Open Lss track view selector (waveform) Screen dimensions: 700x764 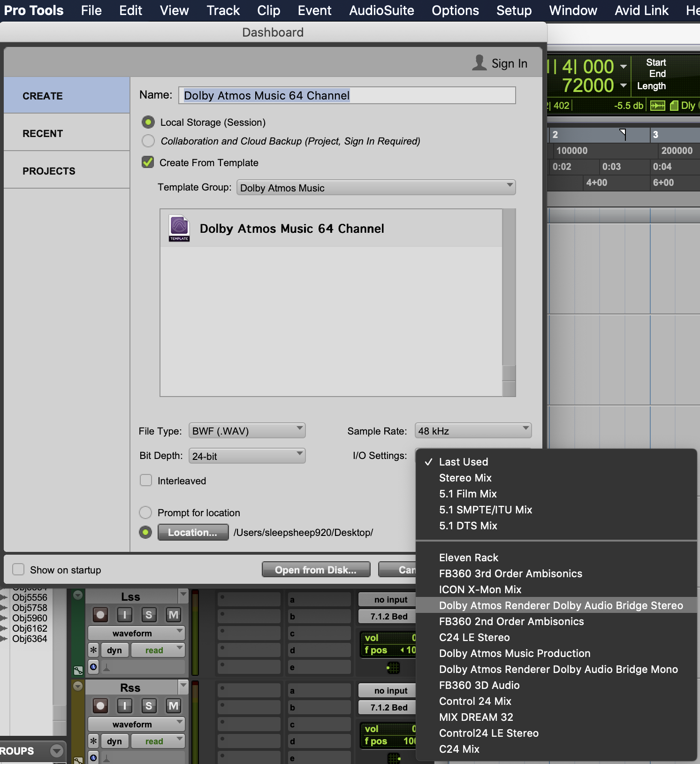click(x=137, y=633)
